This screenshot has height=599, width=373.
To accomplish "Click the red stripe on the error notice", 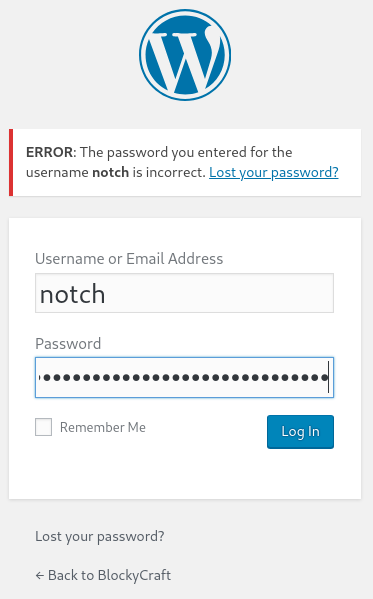I will coord(11,162).
